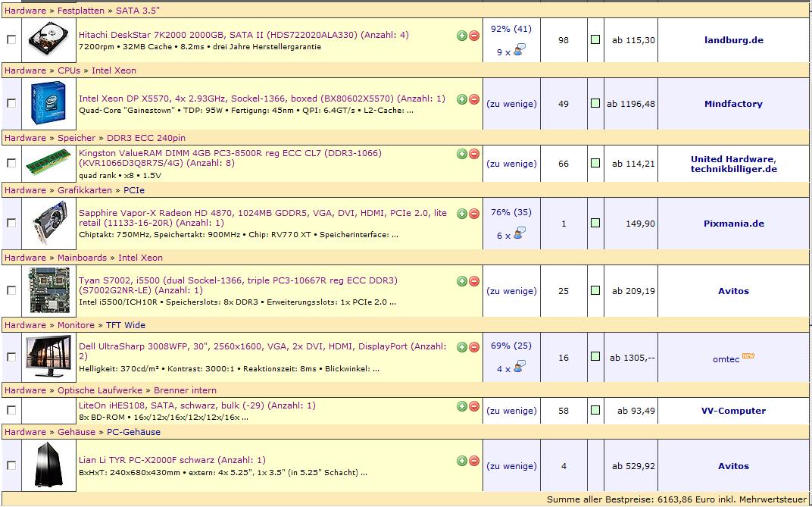Open the Grafikkarten breadcrumb link
This screenshot has width=812, height=507.
tap(84, 190)
